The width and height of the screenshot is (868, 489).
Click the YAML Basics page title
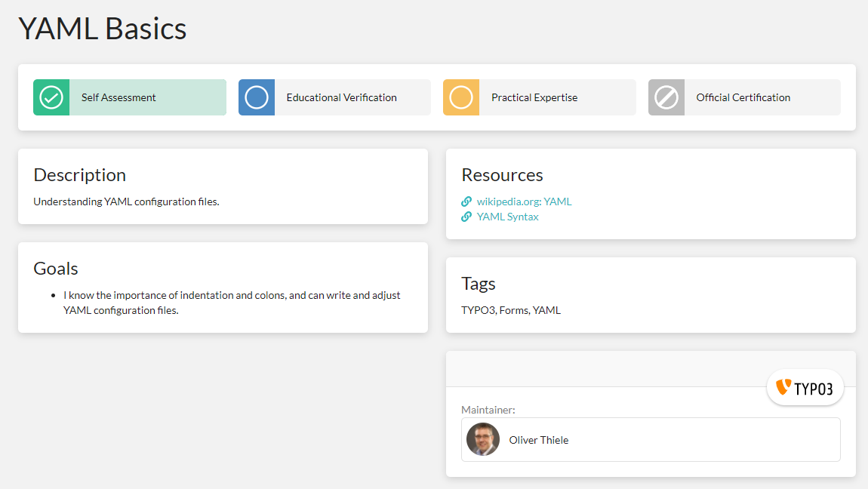[103, 29]
